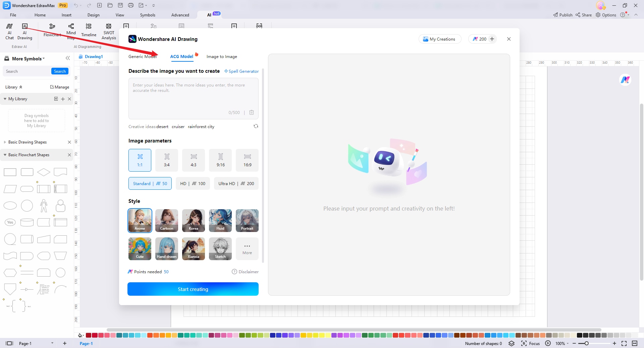Click the Search button in symbols panel
This screenshot has height=348, width=644.
[x=60, y=71]
